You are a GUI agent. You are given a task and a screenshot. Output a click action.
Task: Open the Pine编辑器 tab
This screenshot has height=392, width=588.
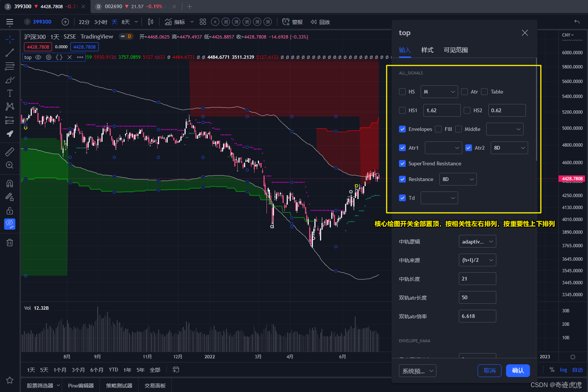coord(81,386)
